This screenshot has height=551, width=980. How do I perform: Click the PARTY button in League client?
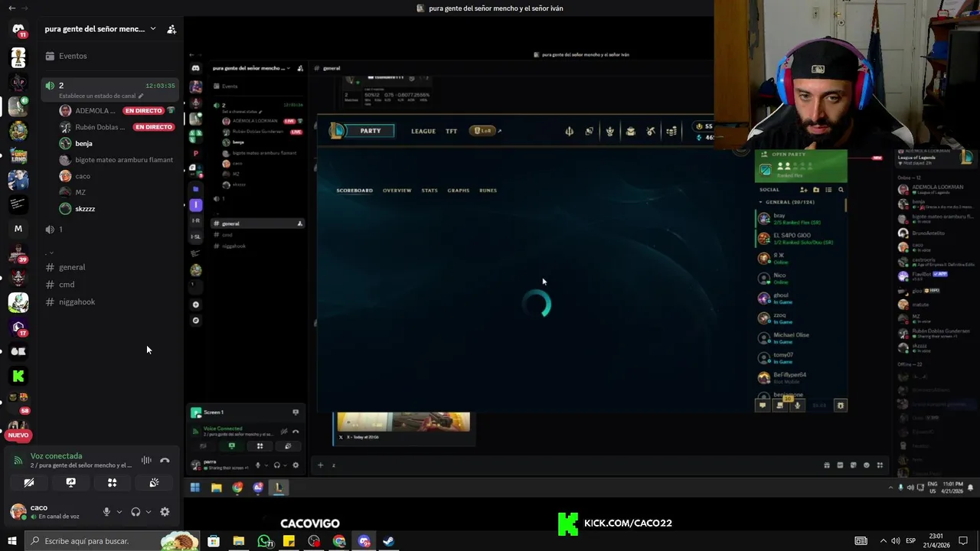pos(371,131)
